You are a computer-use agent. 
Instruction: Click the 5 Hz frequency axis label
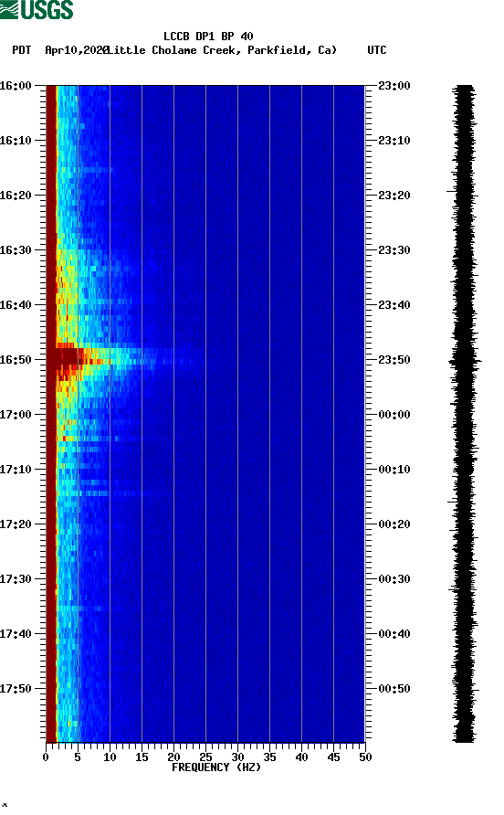[x=78, y=757]
